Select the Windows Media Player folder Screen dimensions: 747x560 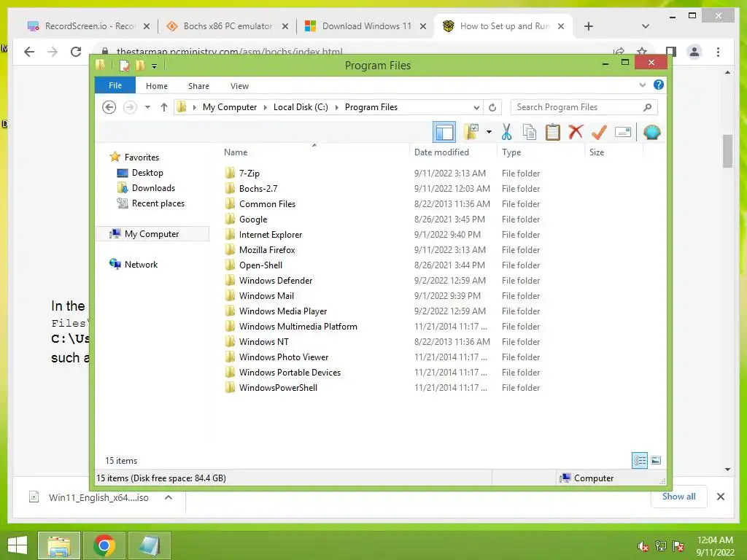coord(283,311)
